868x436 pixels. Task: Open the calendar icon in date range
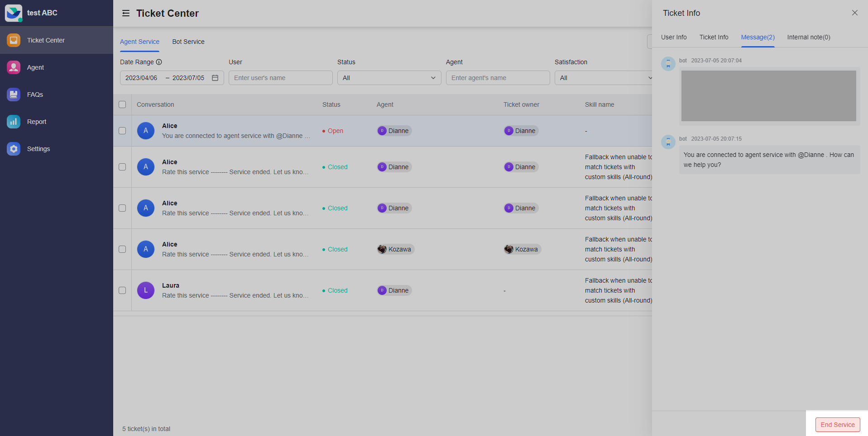tap(215, 78)
